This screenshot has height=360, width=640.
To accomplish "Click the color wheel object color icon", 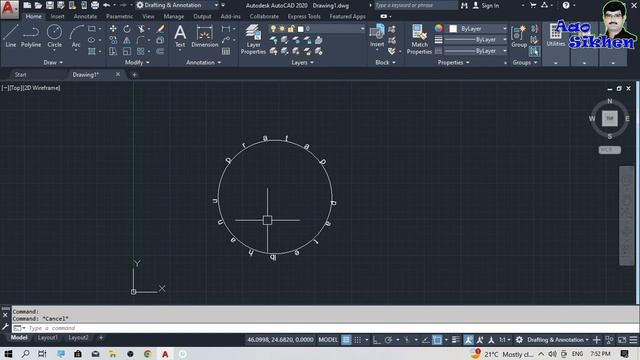I will [438, 28].
